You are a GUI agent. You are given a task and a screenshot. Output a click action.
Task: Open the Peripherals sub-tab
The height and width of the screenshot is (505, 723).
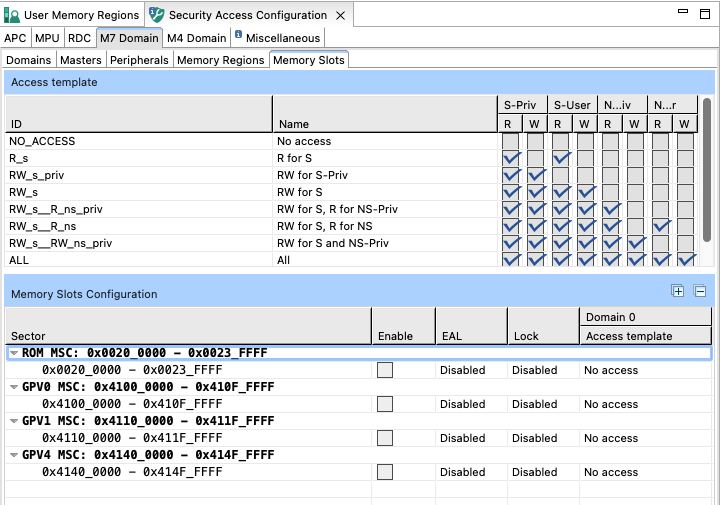pyautogui.click(x=139, y=60)
